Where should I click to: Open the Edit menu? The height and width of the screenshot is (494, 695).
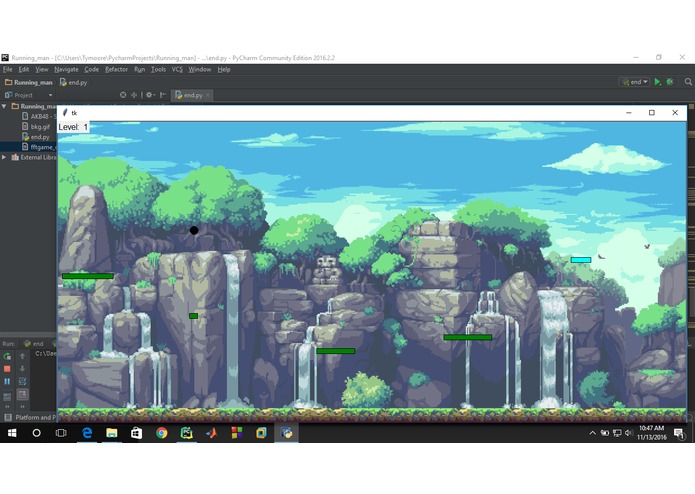pyautogui.click(x=24, y=70)
